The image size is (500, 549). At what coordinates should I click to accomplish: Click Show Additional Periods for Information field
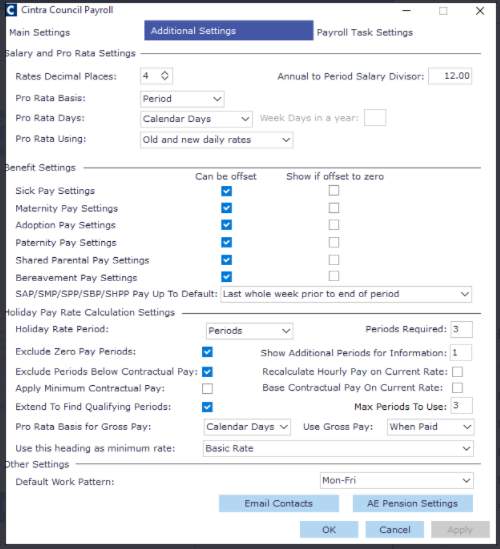click(x=461, y=353)
